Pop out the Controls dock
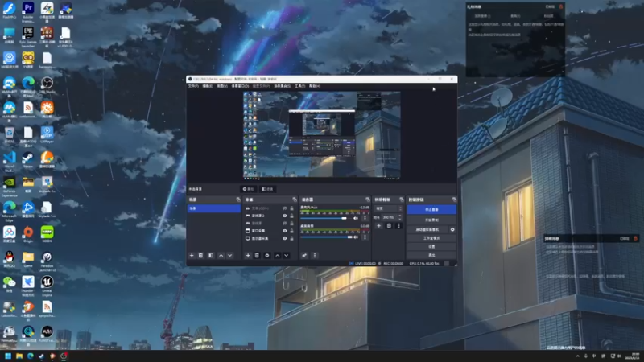This screenshot has height=362, width=644. [x=454, y=200]
